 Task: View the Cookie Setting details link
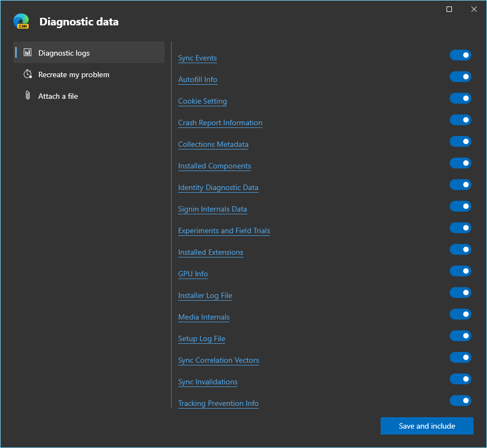click(x=202, y=101)
